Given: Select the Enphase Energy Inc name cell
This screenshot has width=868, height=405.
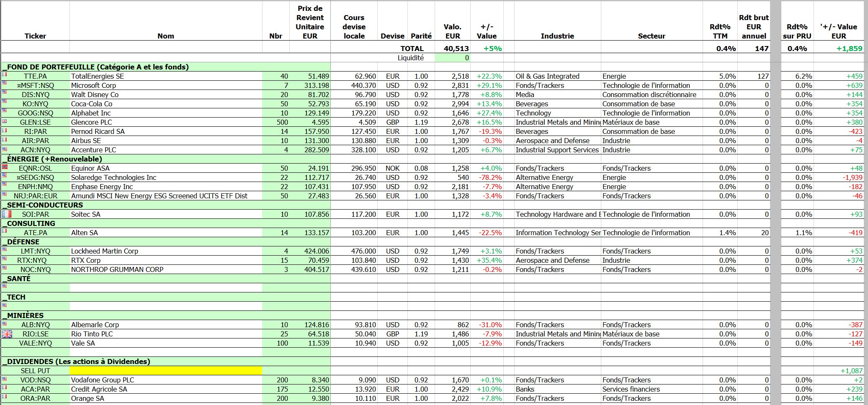Looking at the screenshot, I should coord(166,187).
